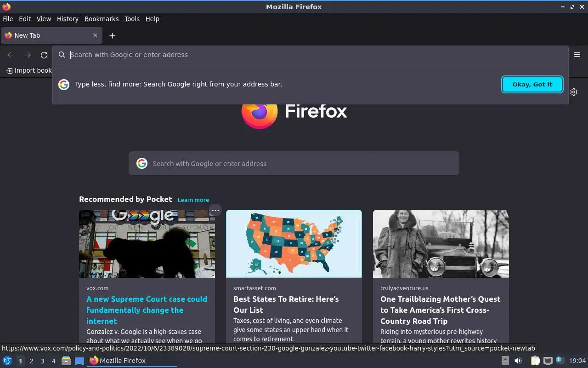588x368 pixels.
Task: Open vox.com Google building thumbnail
Action: 147,244
